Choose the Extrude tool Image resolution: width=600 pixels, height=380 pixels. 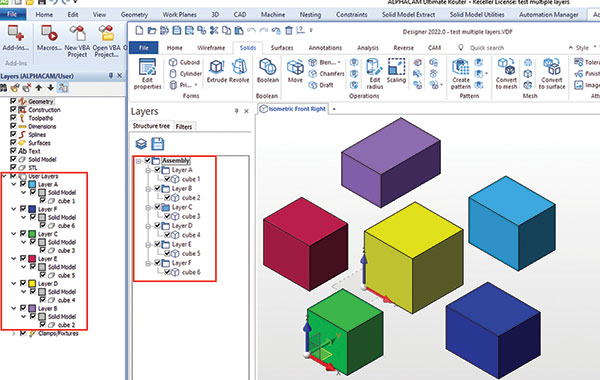(217, 71)
